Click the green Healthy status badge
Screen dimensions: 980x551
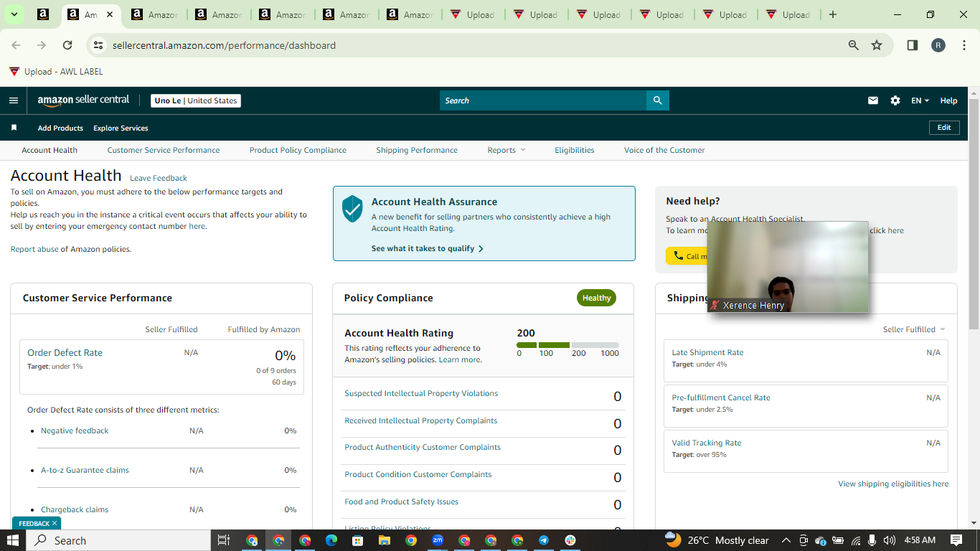596,298
